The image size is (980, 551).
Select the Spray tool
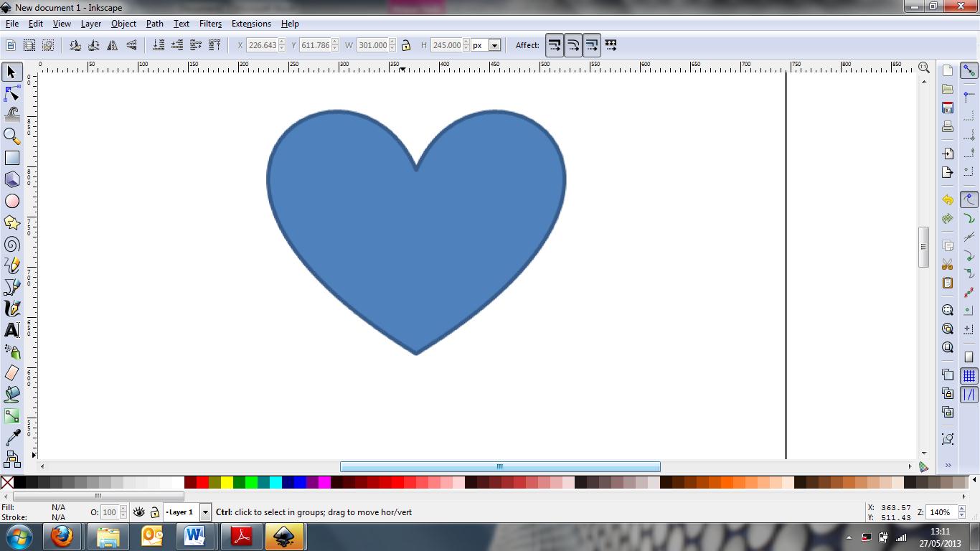11,352
